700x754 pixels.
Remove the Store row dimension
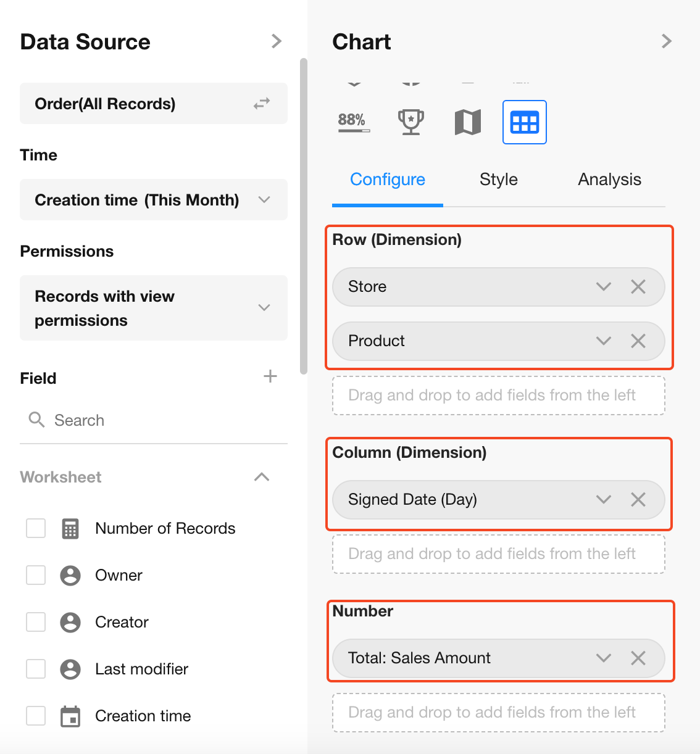click(638, 286)
